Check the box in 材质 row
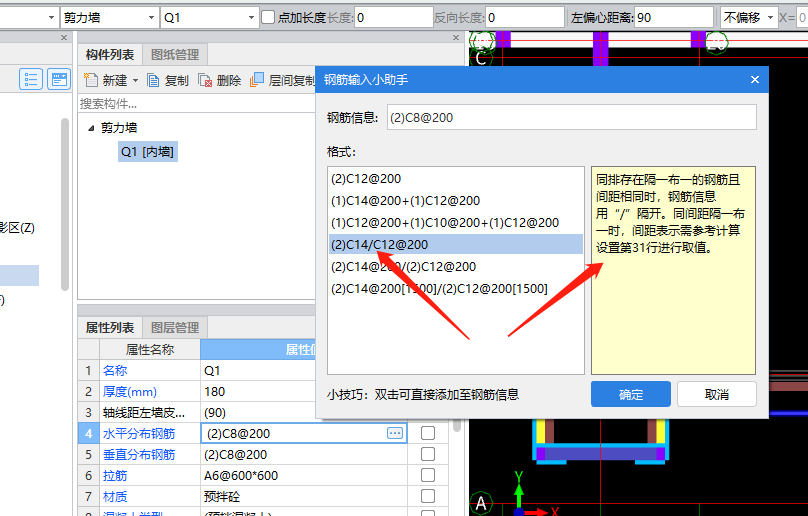Image resolution: width=808 pixels, height=516 pixels. pos(428,496)
